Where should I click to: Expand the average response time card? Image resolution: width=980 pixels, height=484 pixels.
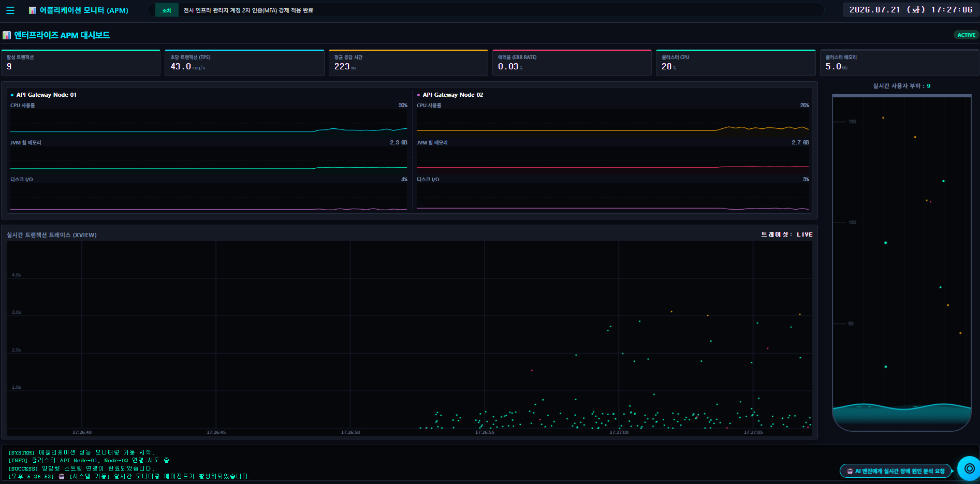[408, 63]
